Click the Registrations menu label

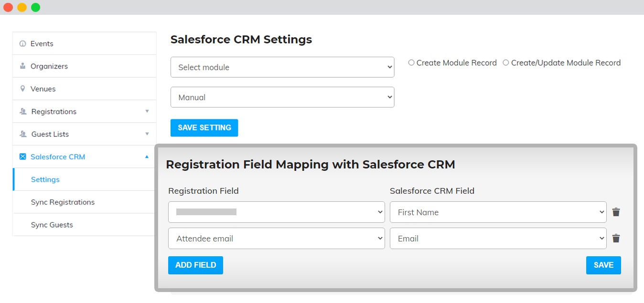[54, 112]
